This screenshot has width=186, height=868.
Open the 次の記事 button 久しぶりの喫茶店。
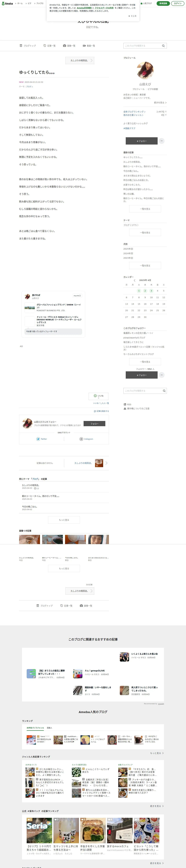tap(80, 591)
